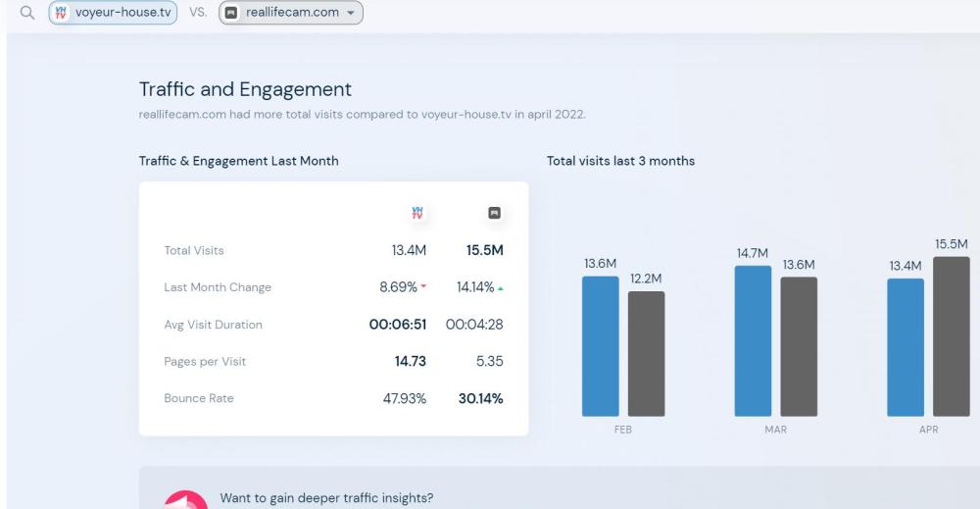The image size is (980, 509).
Task: Click the Pages per Visit value 14.73
Action: [414, 361]
